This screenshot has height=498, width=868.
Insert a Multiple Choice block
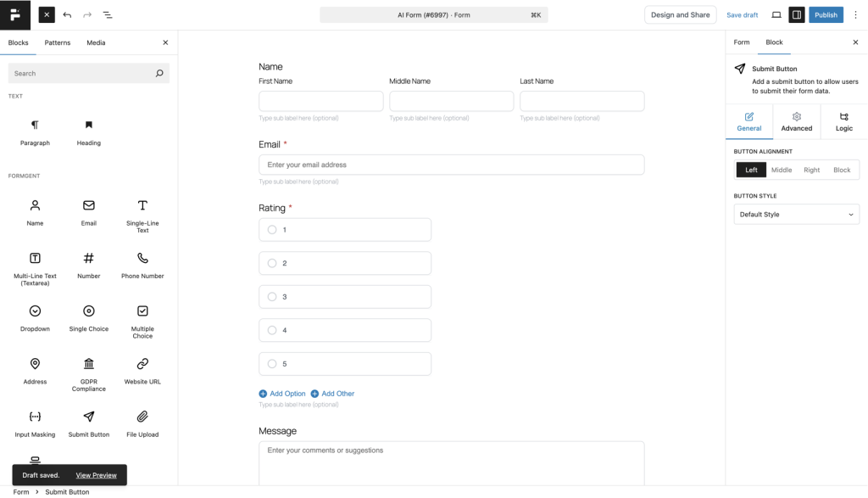pos(142,322)
